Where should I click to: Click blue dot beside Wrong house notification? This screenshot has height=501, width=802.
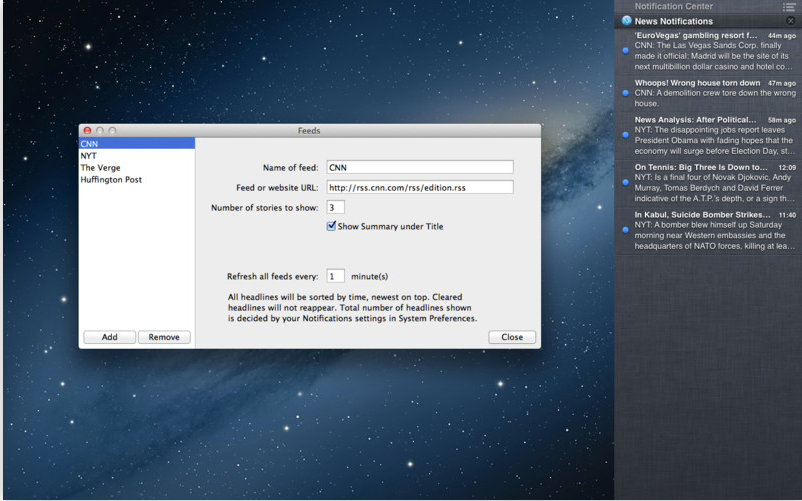point(626,93)
